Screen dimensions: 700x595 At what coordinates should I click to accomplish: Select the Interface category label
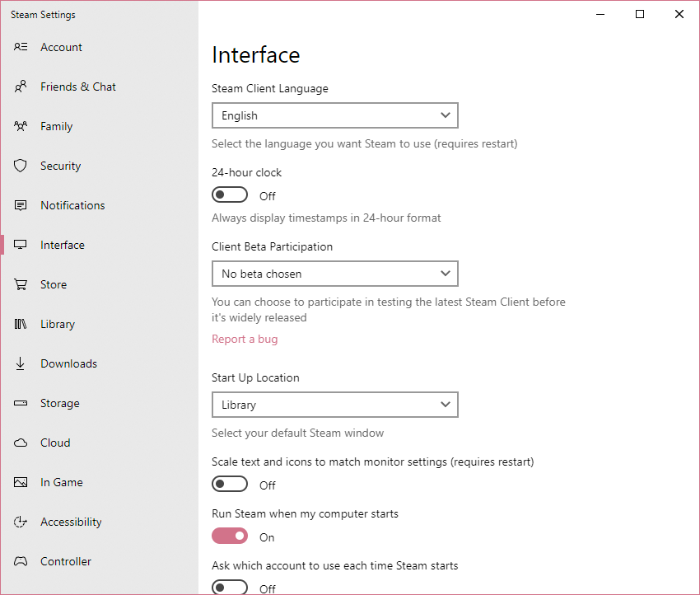pos(63,245)
